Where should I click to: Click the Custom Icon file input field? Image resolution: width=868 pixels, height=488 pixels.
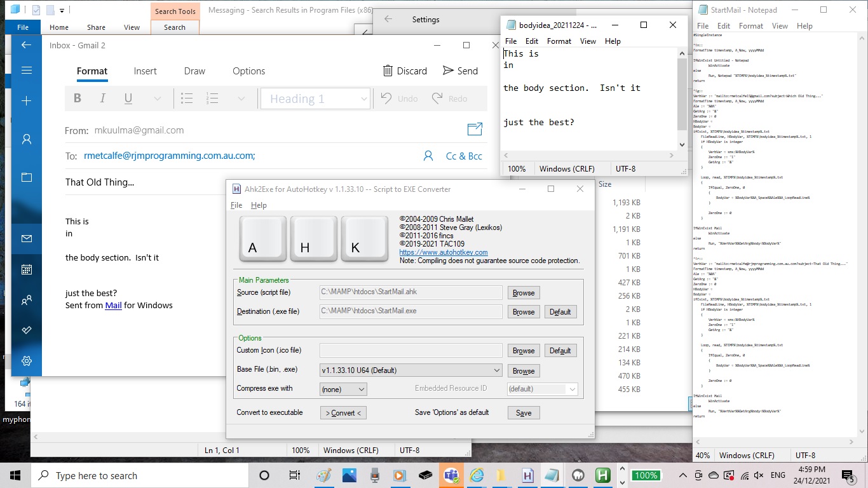click(x=410, y=350)
